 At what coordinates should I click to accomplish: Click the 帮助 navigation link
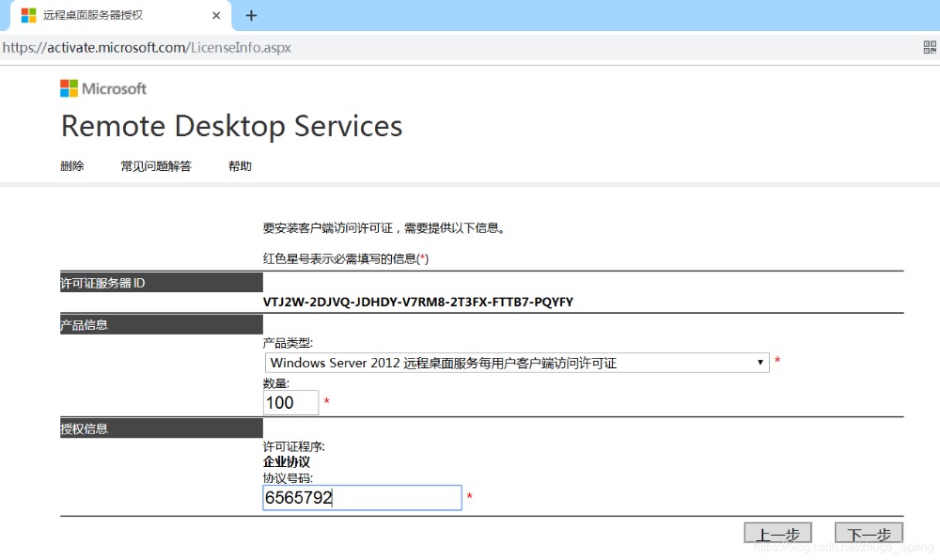[240, 166]
